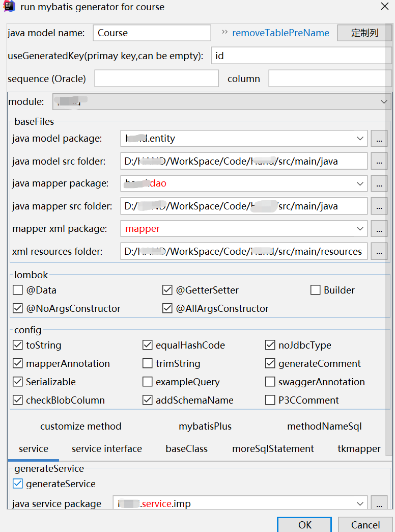Toggle mapperAnnotation checkbox
Viewport: 395px width, 532px height.
pyautogui.click(x=18, y=363)
